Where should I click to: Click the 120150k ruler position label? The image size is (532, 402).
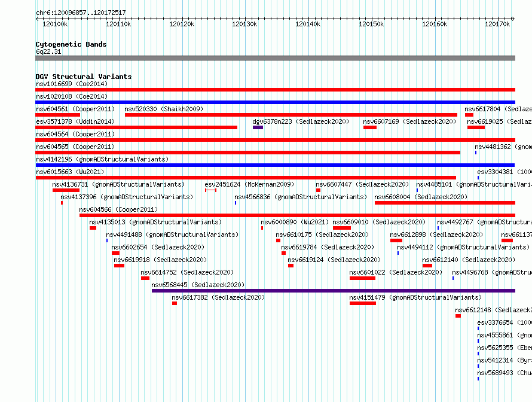pos(371,24)
